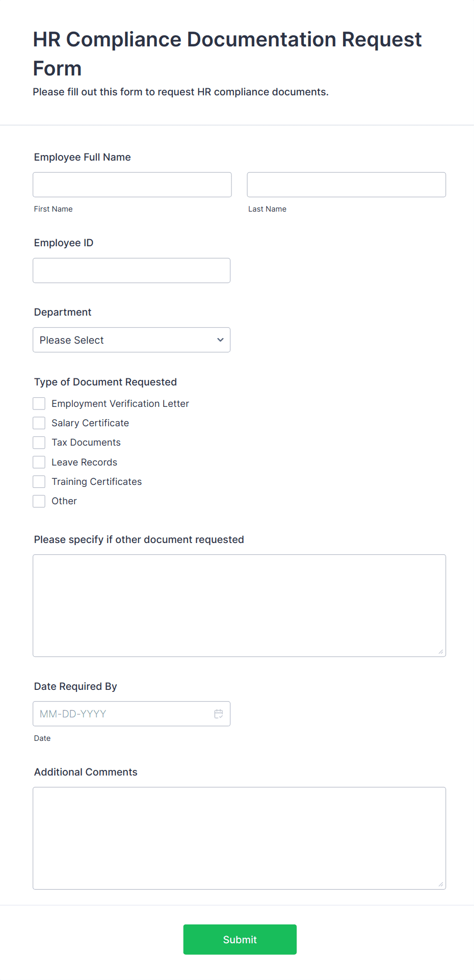Check the Tax Documents checkbox
474x980 pixels.
[39, 442]
